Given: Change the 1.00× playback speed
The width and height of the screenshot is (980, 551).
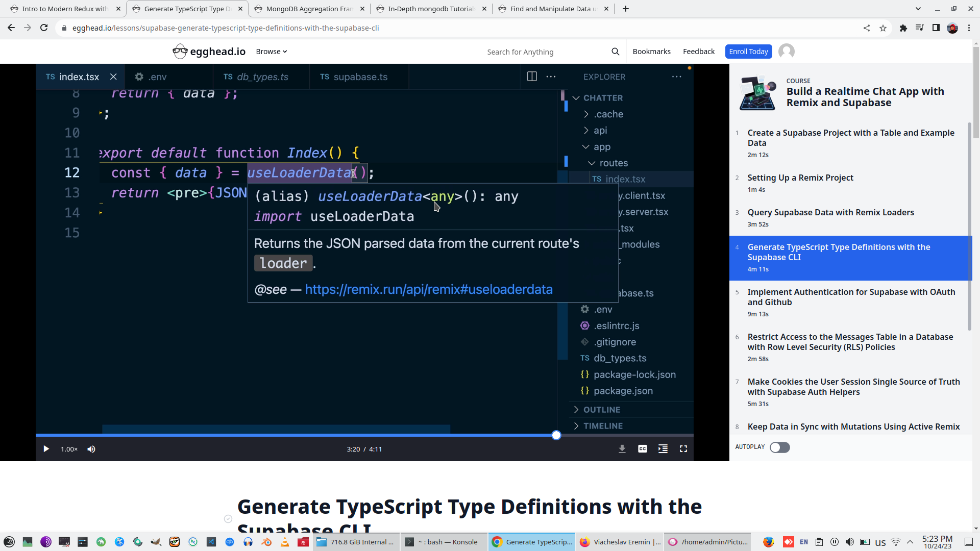Looking at the screenshot, I should coord(69,449).
